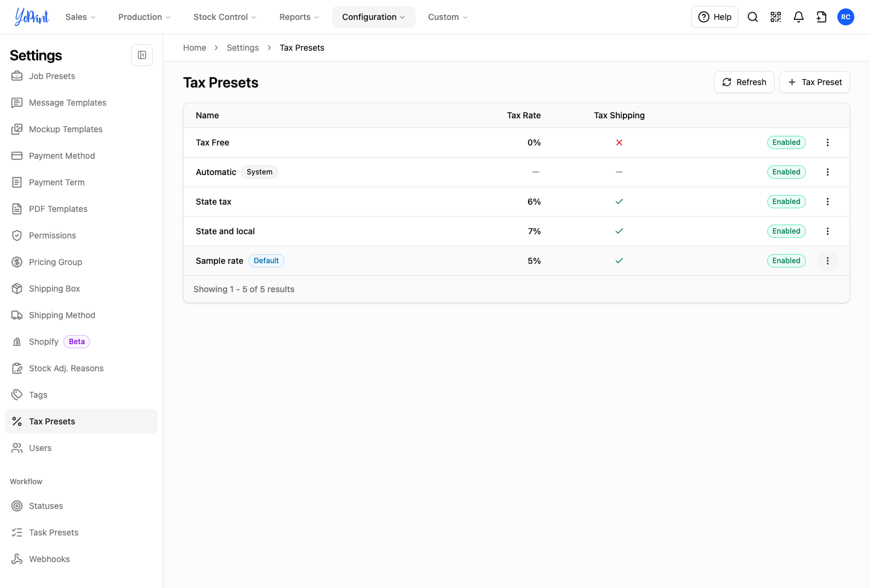Click the Payment Term icon
Screen dimensions: 870x588
coord(17,182)
